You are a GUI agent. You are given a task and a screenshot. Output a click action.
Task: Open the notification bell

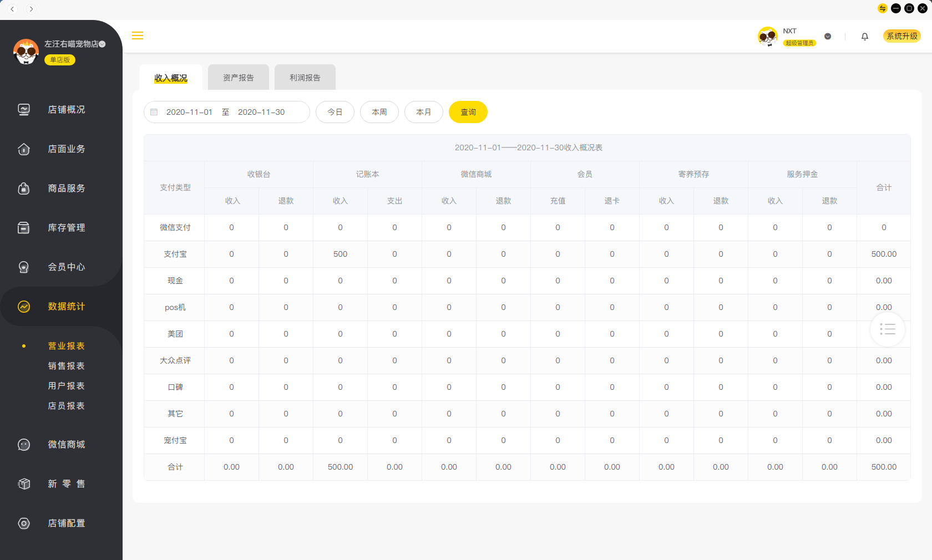click(864, 37)
